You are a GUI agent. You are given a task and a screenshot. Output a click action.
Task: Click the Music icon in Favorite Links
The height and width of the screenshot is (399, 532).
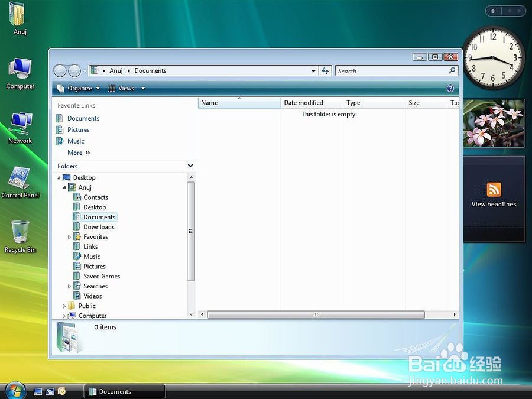59,141
